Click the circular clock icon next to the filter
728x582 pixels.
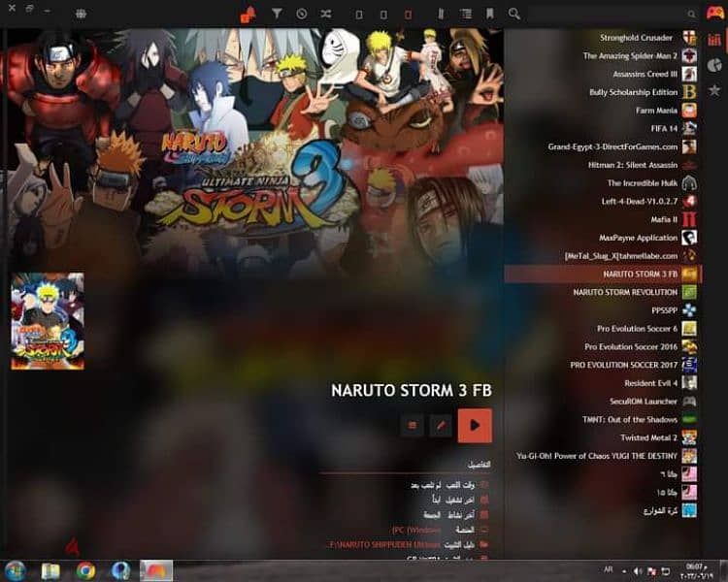click(301, 14)
